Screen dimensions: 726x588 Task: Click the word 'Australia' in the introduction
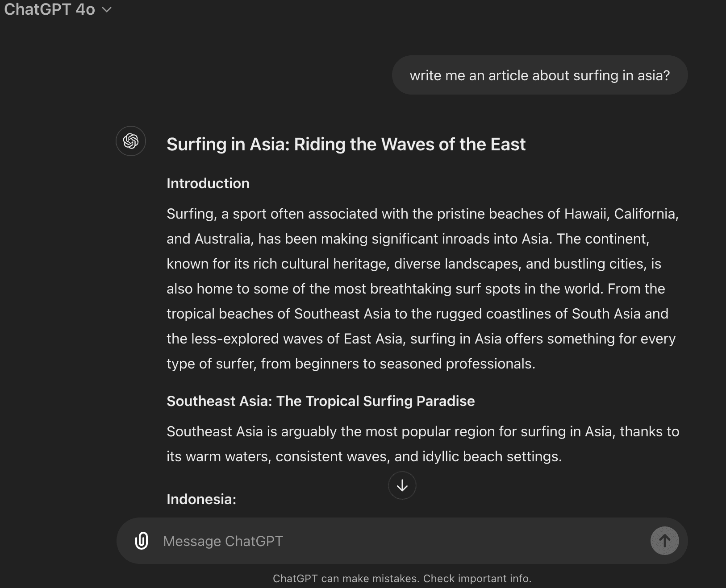[x=223, y=239]
